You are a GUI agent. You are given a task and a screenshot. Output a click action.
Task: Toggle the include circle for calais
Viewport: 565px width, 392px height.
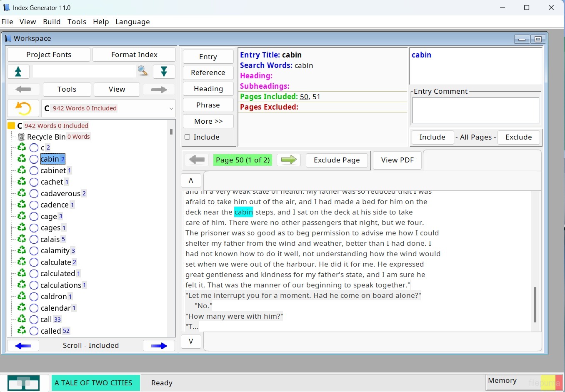click(x=34, y=240)
